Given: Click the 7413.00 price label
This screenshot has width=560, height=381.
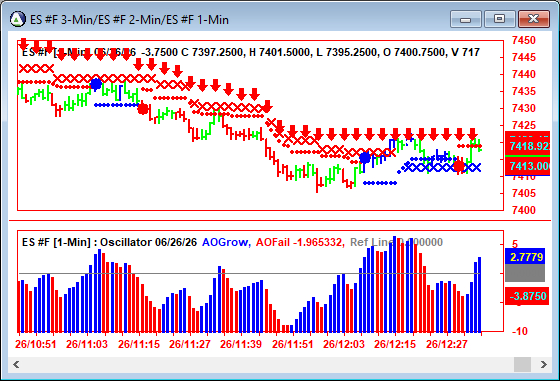Looking at the screenshot, I should (x=528, y=166).
